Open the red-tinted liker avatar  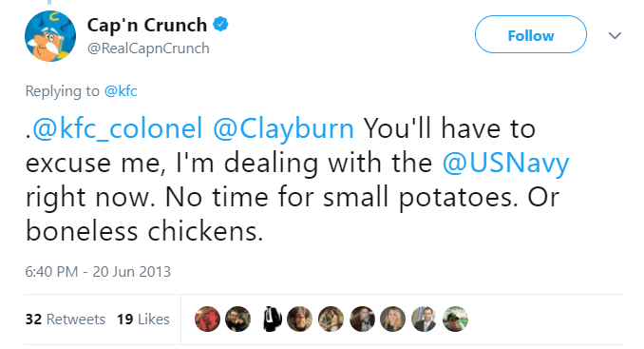click(207, 319)
